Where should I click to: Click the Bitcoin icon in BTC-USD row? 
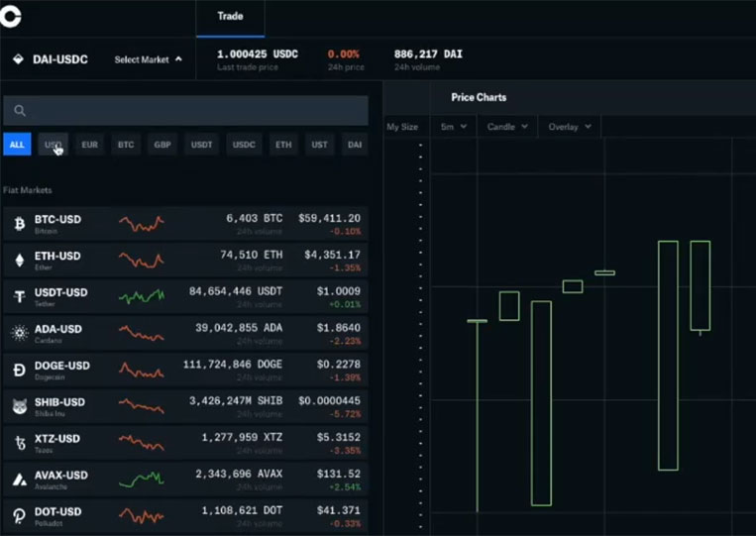click(19, 224)
